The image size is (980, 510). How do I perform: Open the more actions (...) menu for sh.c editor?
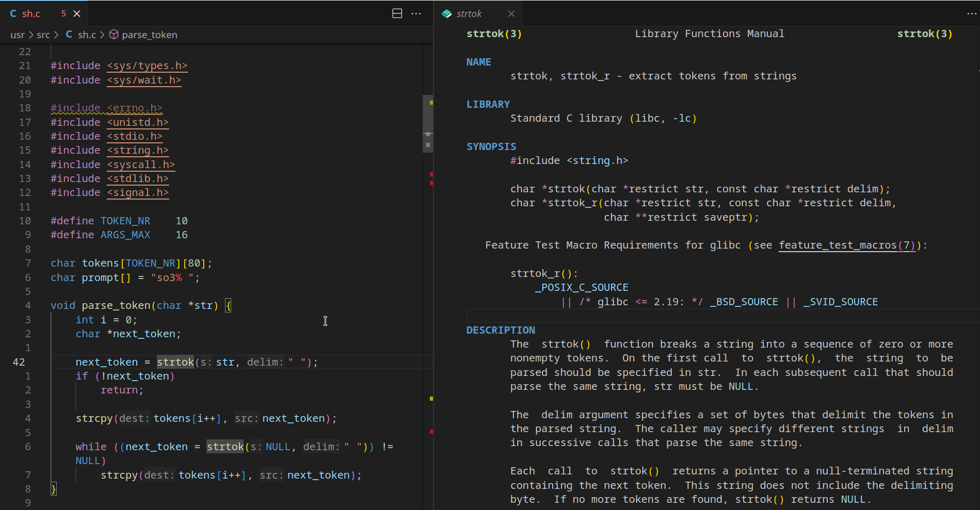point(417,13)
